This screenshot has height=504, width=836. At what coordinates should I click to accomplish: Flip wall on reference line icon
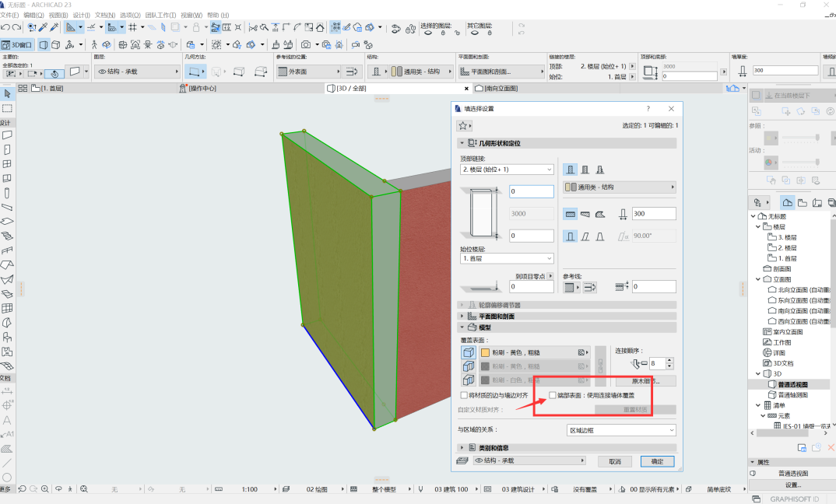point(590,288)
